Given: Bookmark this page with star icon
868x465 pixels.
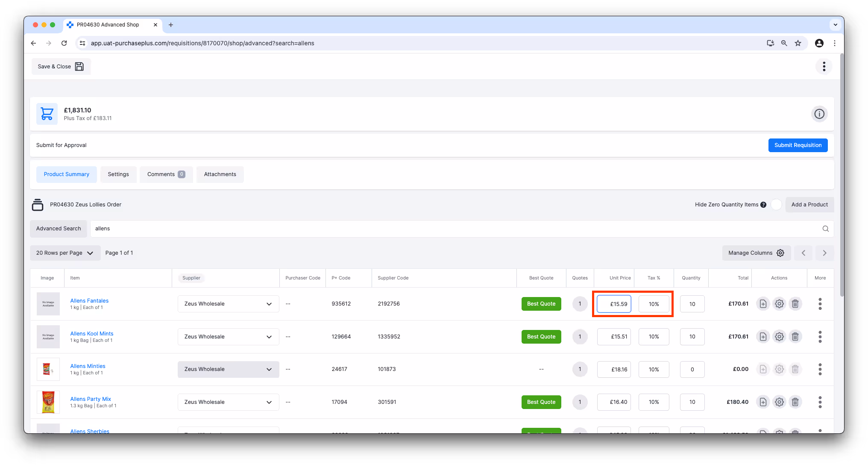Looking at the screenshot, I should pos(798,43).
